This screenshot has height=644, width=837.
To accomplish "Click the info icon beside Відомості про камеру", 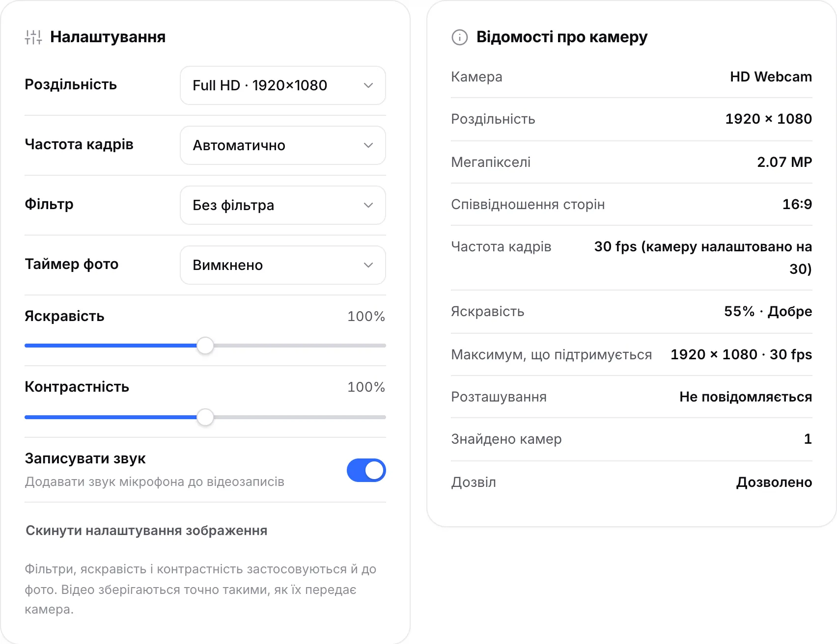I will [x=460, y=37].
